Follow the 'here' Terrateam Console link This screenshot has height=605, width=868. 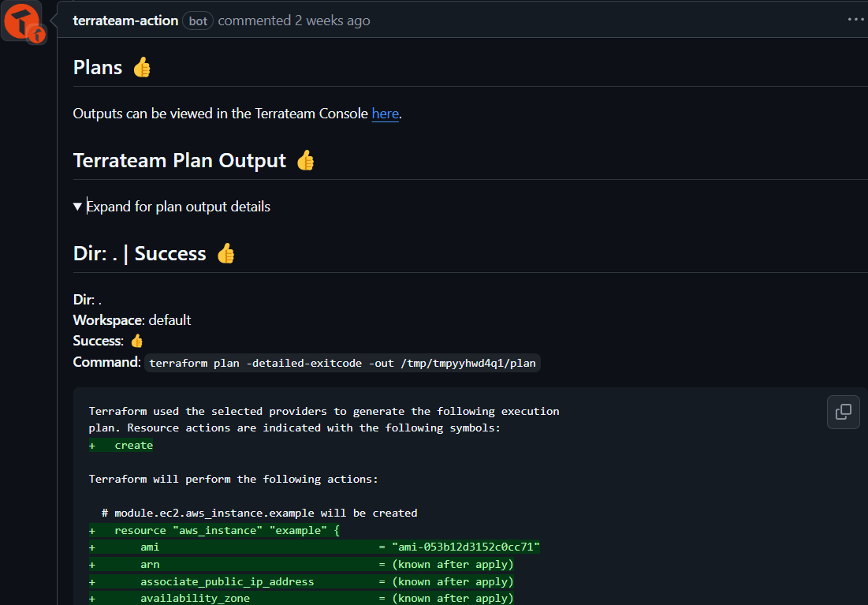click(386, 114)
